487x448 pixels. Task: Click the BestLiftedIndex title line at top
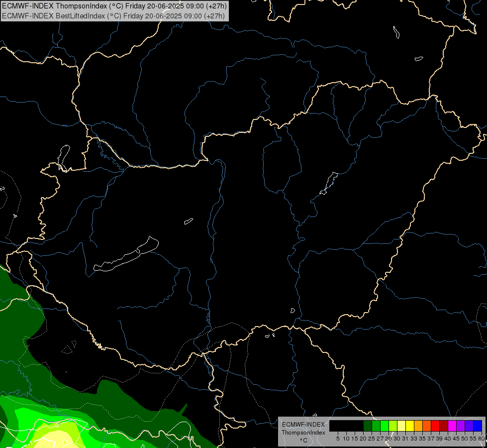113,15
